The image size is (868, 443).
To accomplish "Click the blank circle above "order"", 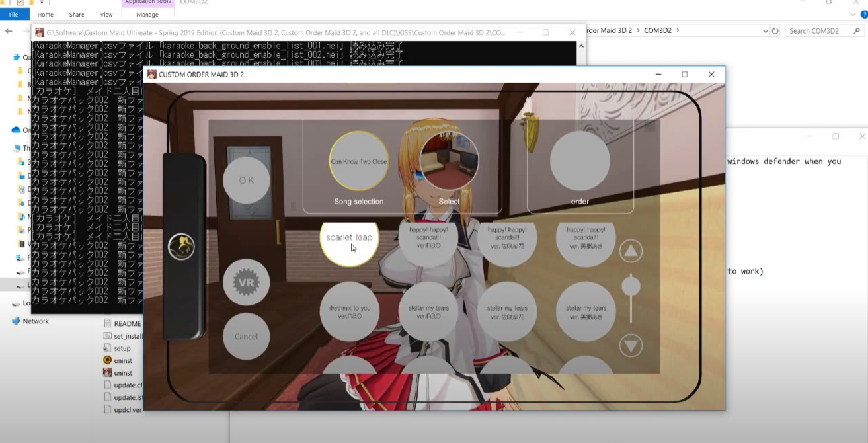I will coord(580,161).
